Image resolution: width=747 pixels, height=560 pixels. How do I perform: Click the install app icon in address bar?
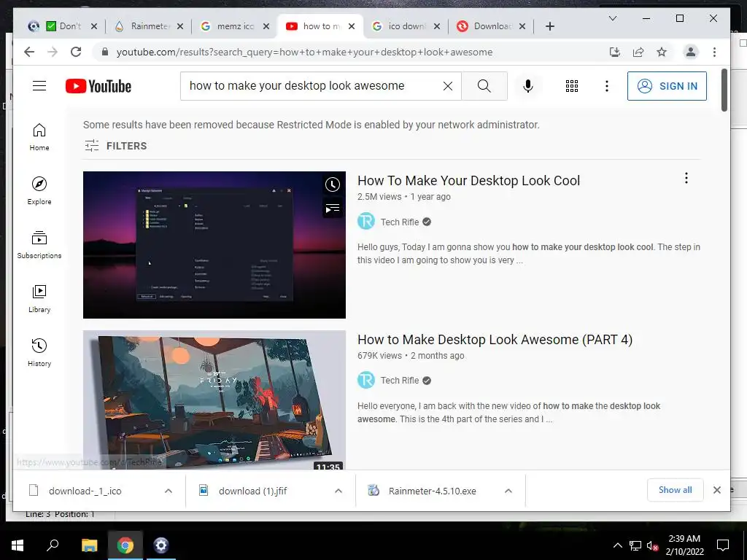point(614,52)
